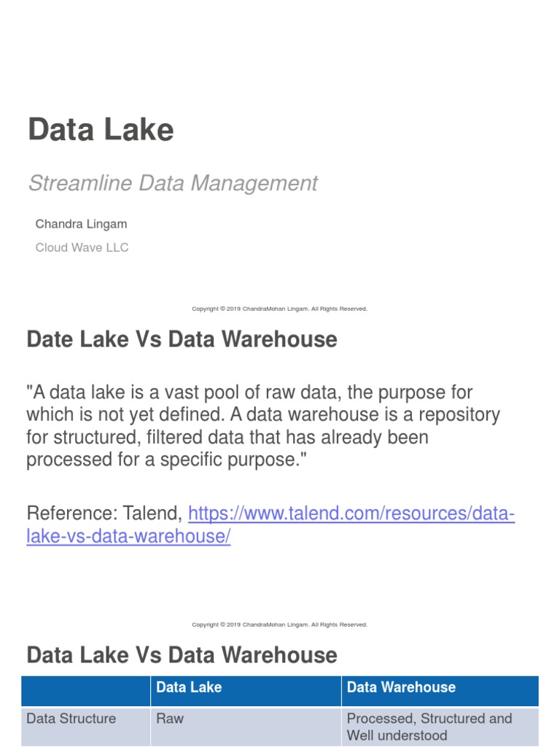560x747 pixels.
Task: Select the "Data Lake Vs Data Warehouse" table heading
Action: pos(182,655)
